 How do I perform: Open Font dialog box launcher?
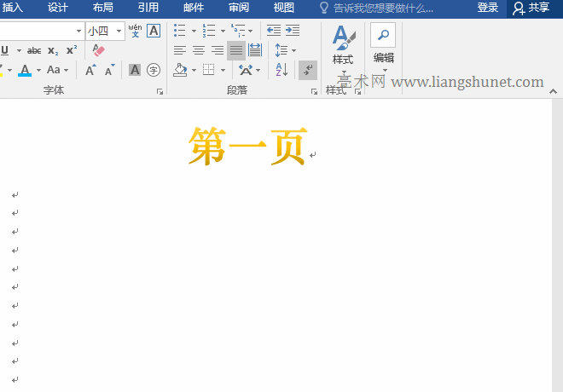(160, 92)
